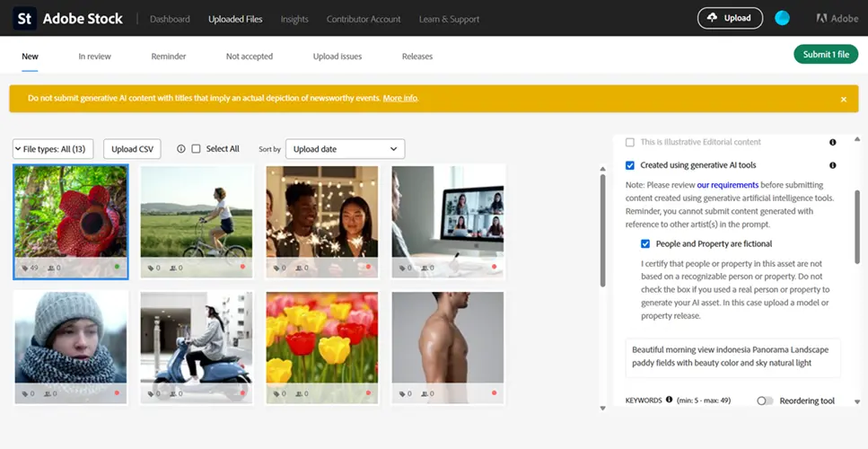Click keyword tag icon on the red flower thumbnail
The image size is (868, 449).
pos(25,268)
